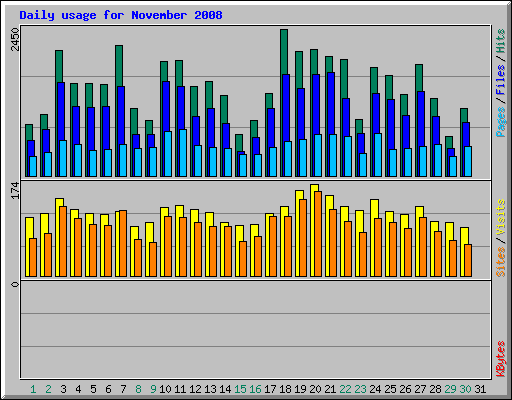Select day label 14 on the x-axis

[x=225, y=389]
